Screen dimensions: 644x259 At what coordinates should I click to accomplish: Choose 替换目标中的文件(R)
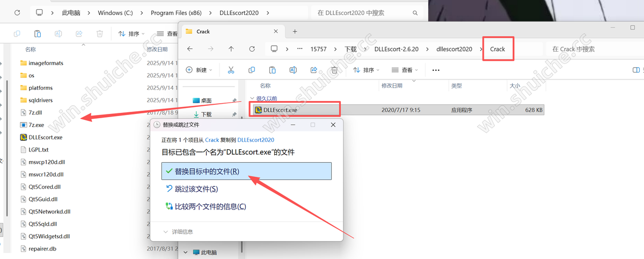pos(246,171)
